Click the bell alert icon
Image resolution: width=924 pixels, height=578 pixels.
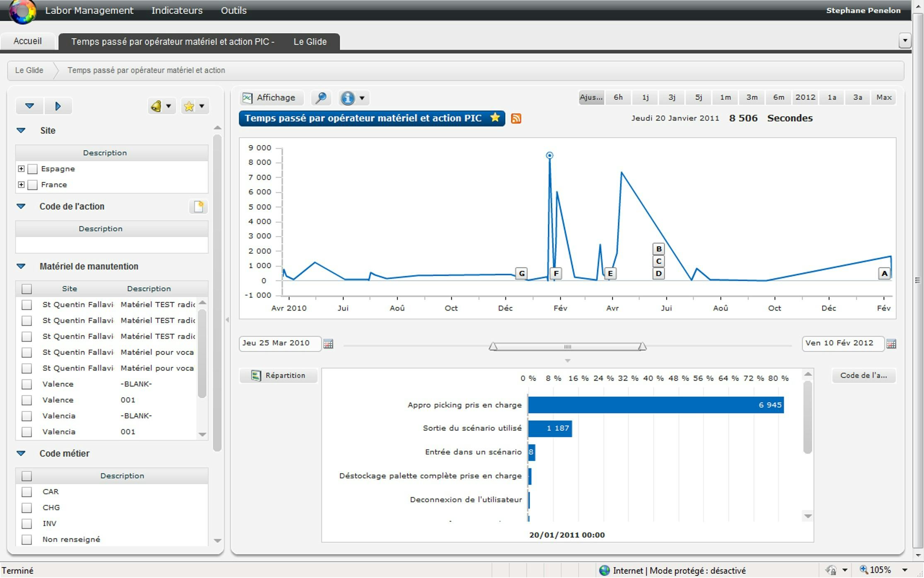[157, 106]
